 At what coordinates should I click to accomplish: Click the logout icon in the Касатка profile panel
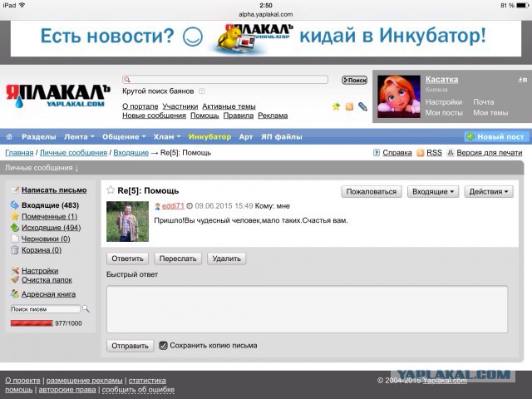click(522, 80)
